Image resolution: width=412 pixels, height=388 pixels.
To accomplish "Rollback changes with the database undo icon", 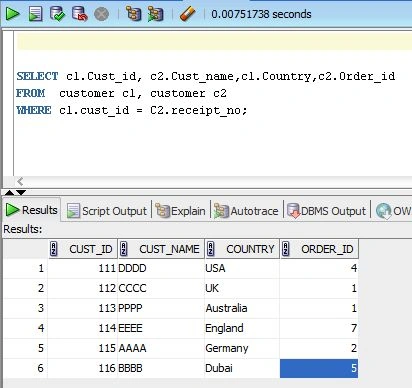I will [x=80, y=14].
